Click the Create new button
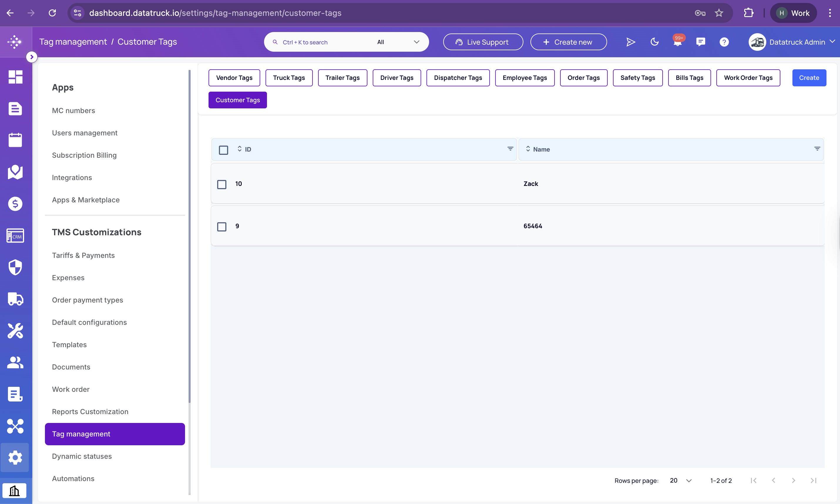Viewport: 840px width, 504px height. pos(569,42)
